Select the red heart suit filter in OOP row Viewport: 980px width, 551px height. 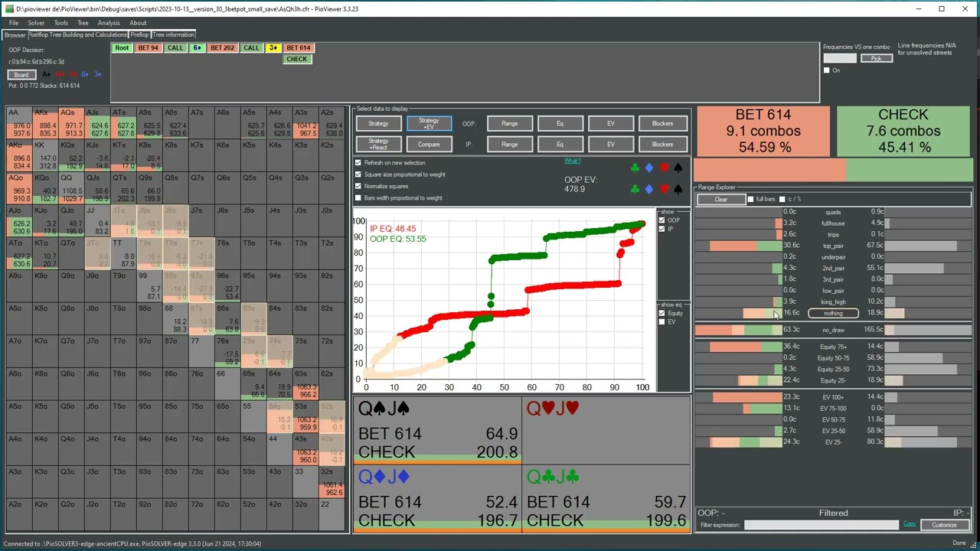[x=664, y=168]
